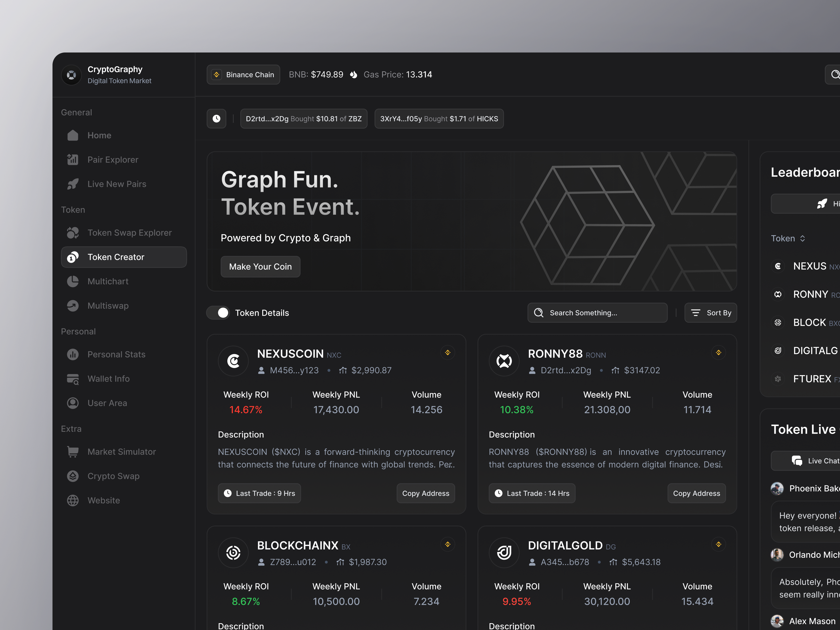
Task: Click the Make Your Coin button
Action: point(260,266)
